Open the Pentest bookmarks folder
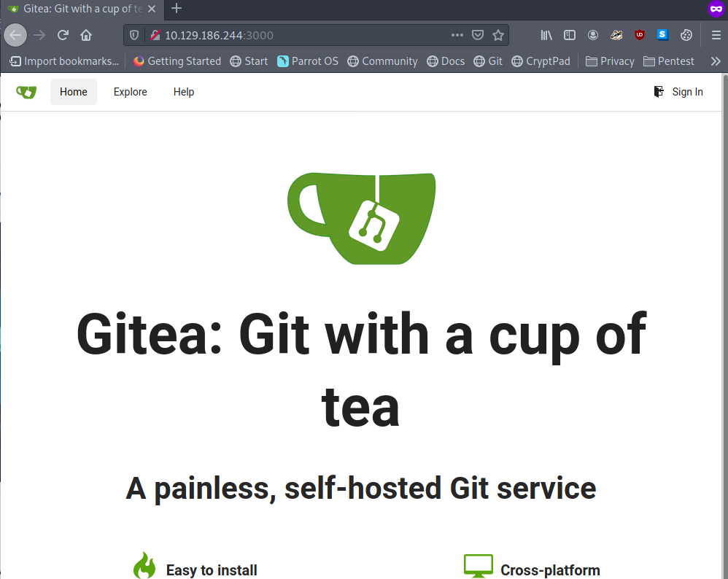Viewport: 728px width, 579px height. pos(669,61)
